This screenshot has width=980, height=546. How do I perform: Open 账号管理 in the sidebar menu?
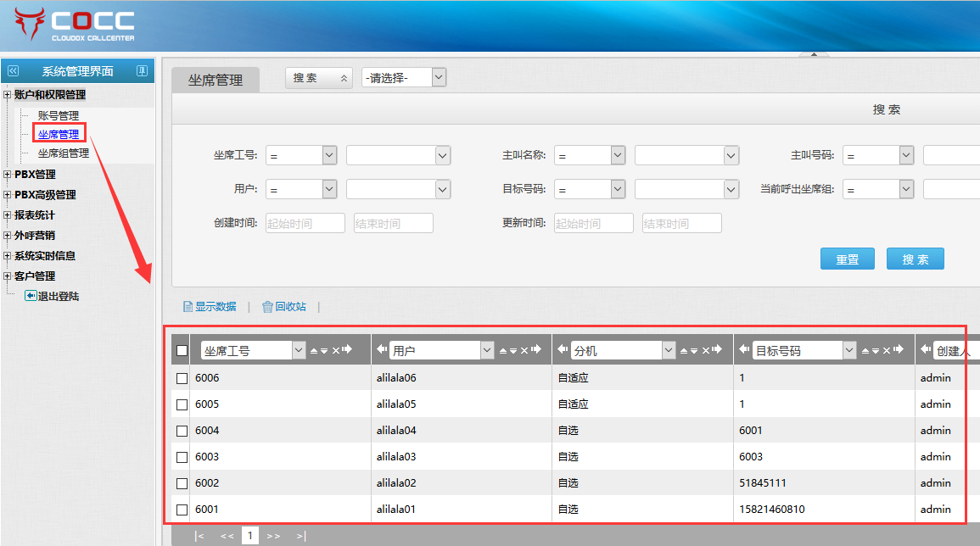point(59,115)
